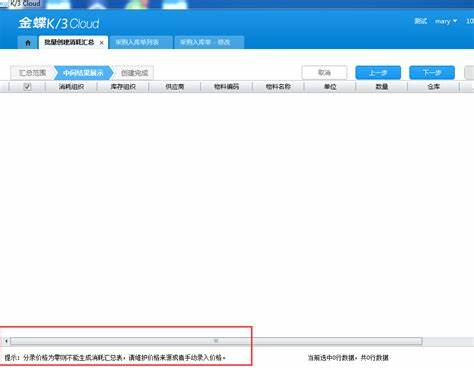This screenshot has height=371, width=474.
Task: Click the 供应商 column header
Action: tap(175, 87)
